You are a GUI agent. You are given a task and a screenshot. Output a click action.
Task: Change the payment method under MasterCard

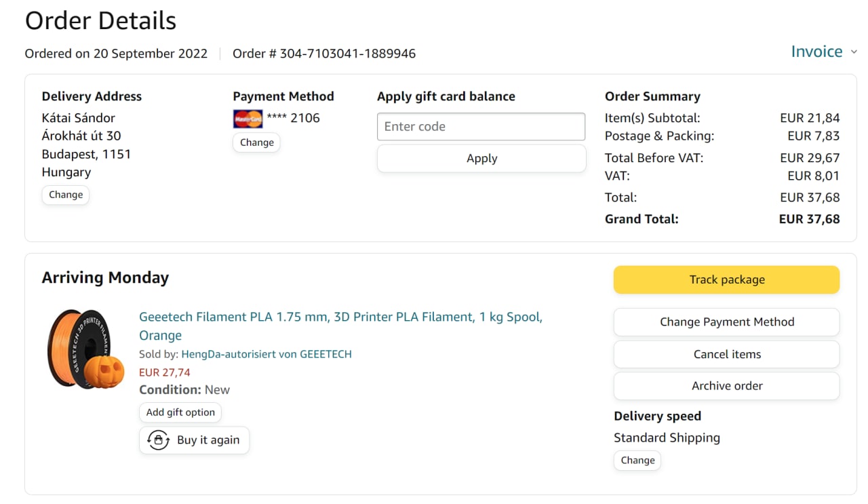coord(256,142)
